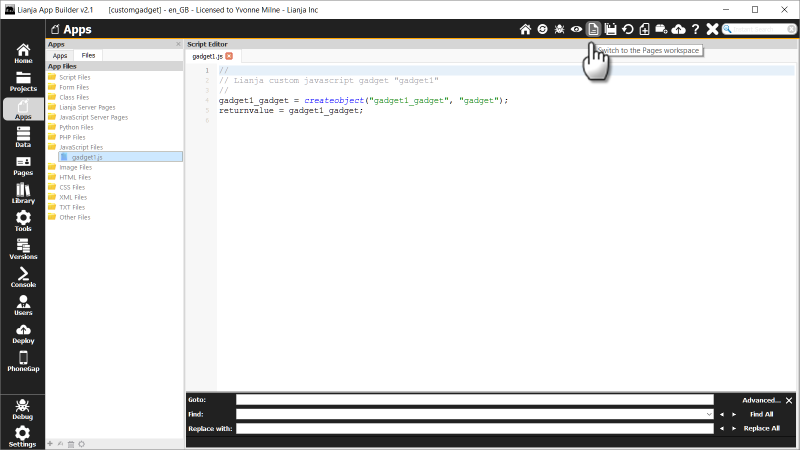The height and width of the screenshot is (450, 800).
Task: Expand the Form Files folder
Action: pos(74,87)
